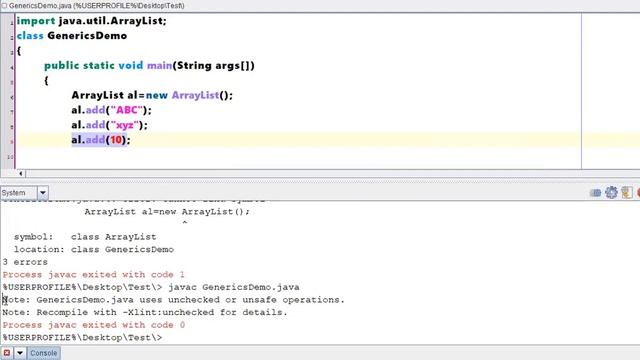Click the highlighted al.add(10); statement

101,140
